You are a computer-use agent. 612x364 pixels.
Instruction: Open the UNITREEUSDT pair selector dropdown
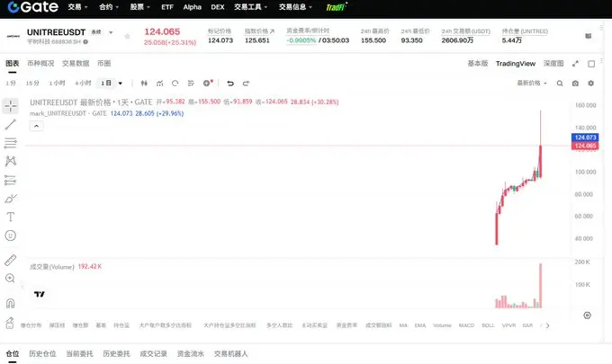[111, 32]
